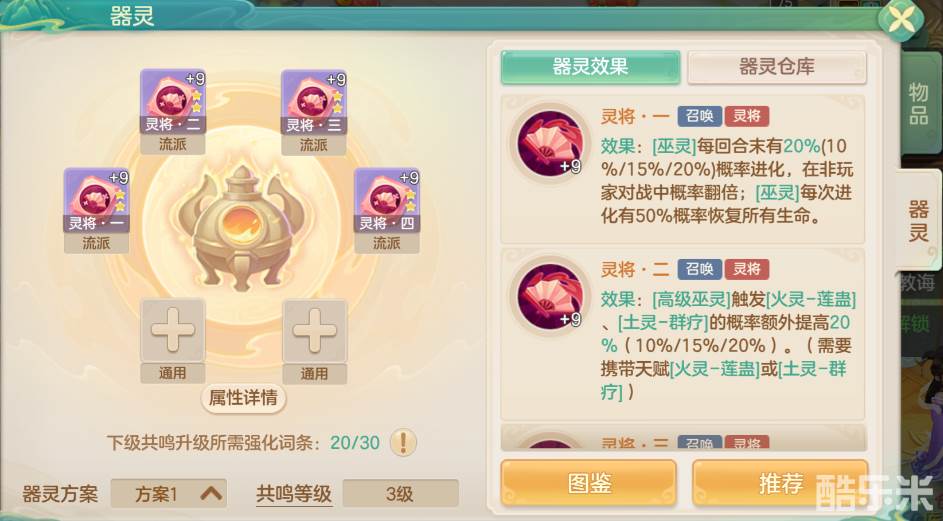The image size is (943, 521).
Task: Add a spirit to the right 通用 slot
Action: click(x=315, y=330)
